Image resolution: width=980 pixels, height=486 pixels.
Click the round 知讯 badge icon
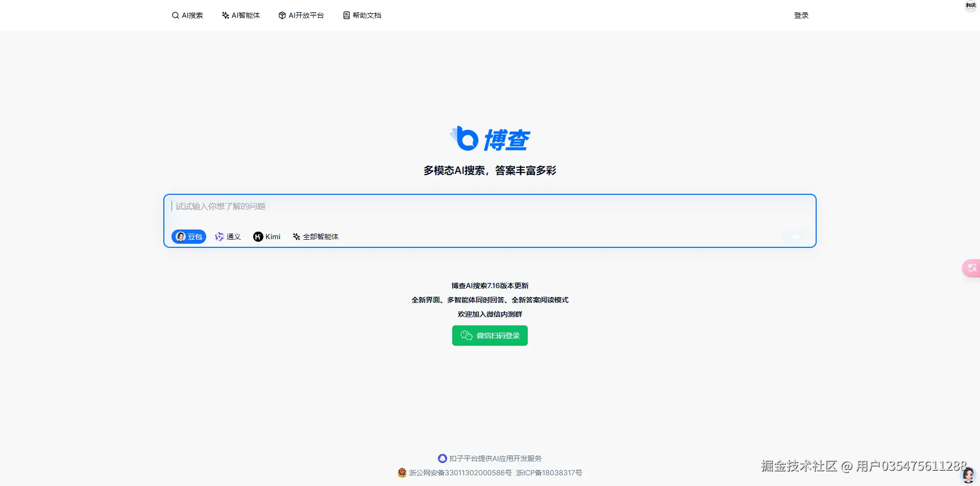(x=970, y=6)
